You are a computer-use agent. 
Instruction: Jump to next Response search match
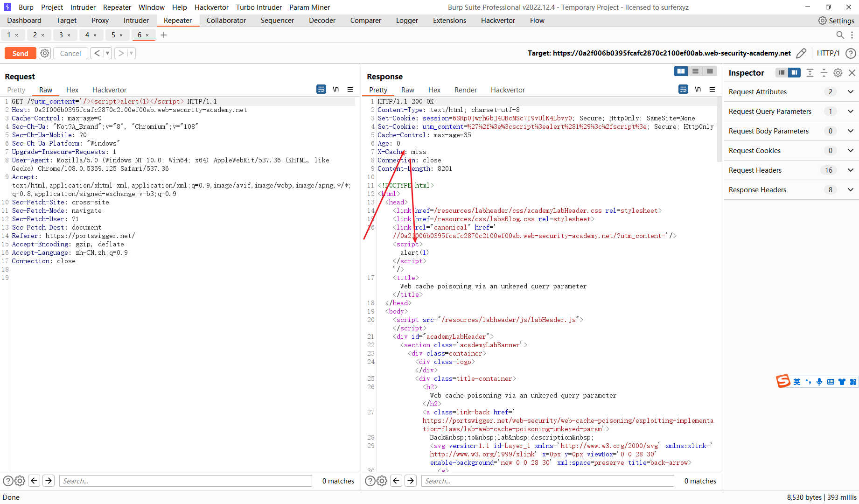coord(411,481)
